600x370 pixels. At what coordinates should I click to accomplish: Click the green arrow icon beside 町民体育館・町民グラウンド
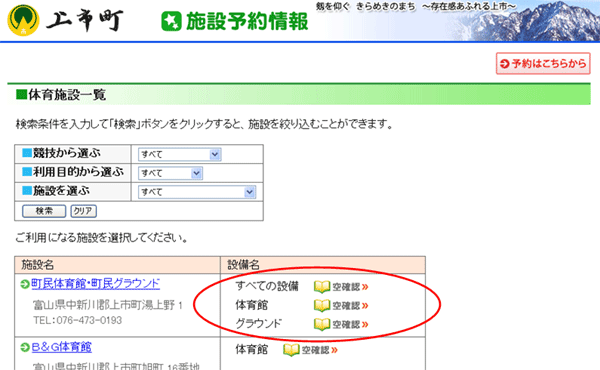pos(25,284)
